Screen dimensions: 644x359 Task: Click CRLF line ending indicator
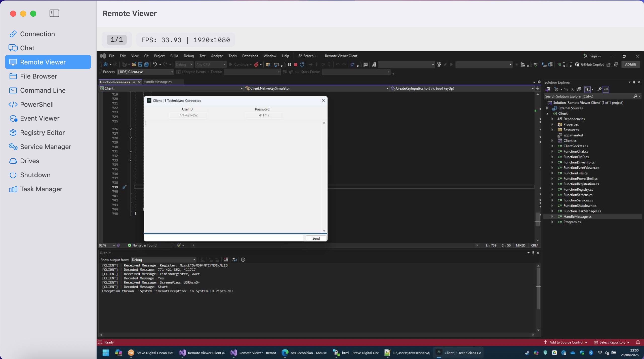click(534, 245)
